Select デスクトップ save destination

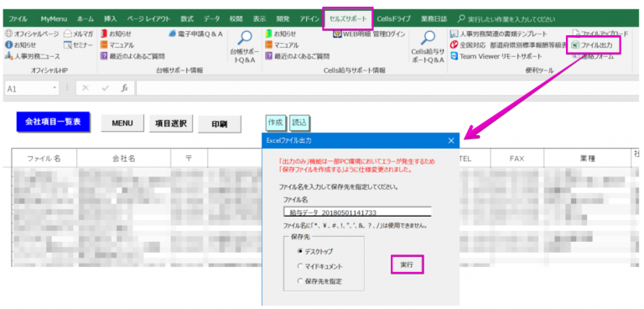300,251
